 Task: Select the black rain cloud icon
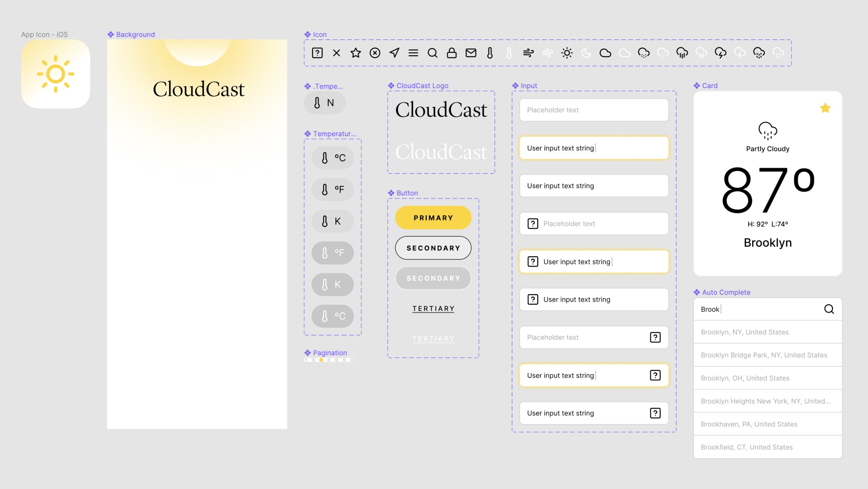pyautogui.click(x=682, y=53)
